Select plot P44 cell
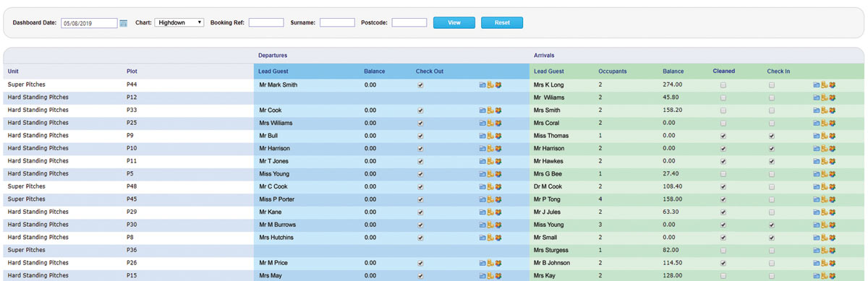This screenshot has width=868, height=281. click(x=132, y=85)
